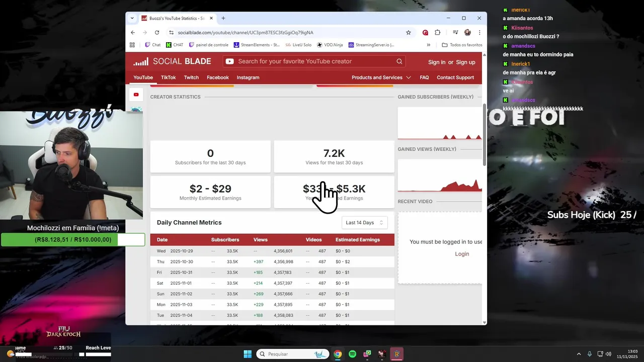The image size is (644, 362).
Task: Switch to the Twitch tab
Action: click(191, 77)
